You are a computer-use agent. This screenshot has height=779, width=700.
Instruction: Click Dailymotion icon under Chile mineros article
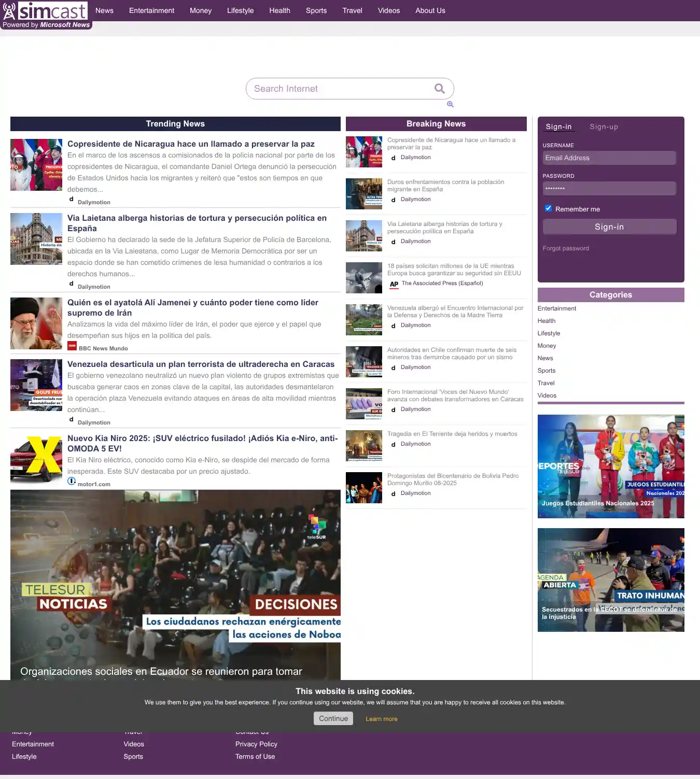click(x=394, y=367)
